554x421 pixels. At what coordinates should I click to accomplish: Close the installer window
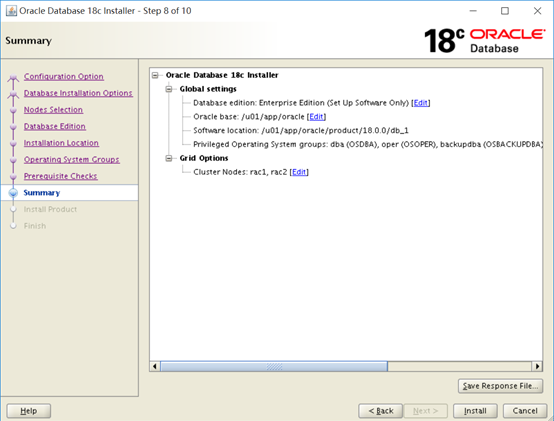537,11
